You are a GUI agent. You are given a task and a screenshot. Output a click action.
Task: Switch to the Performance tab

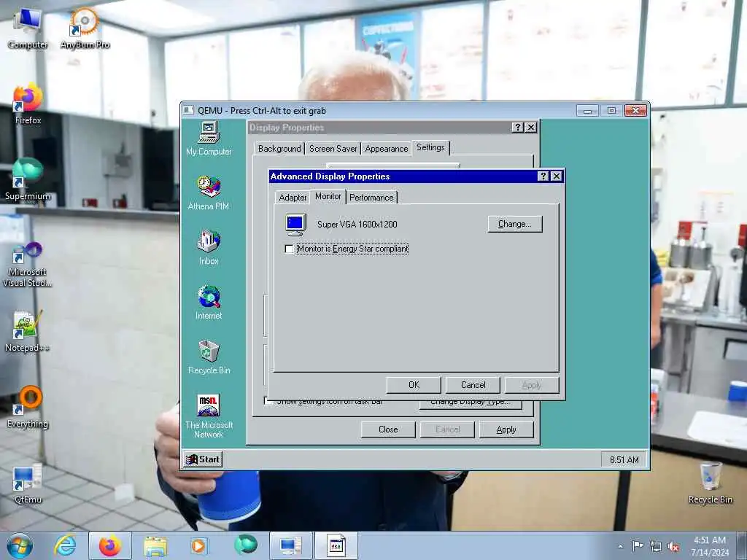pyautogui.click(x=371, y=197)
